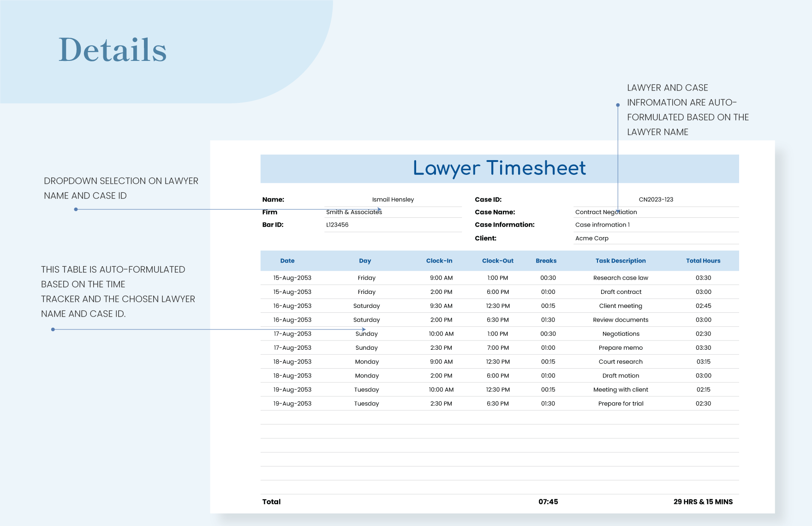812x526 pixels.
Task: Click the 02:45 total hours cell
Action: [703, 305]
